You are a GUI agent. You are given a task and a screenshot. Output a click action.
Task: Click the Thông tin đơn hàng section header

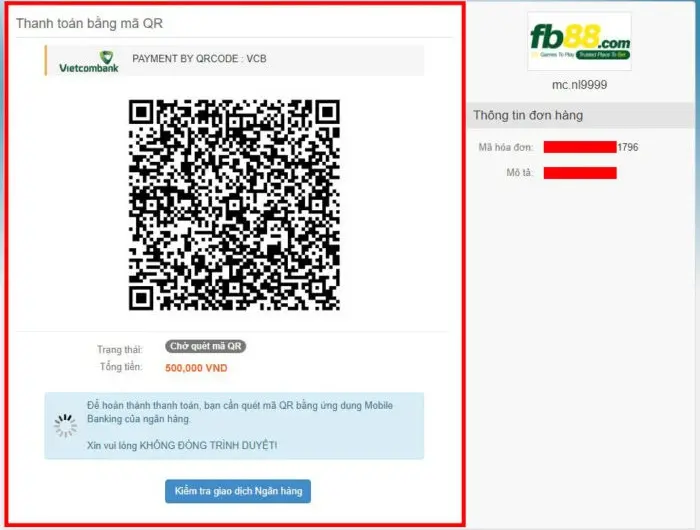(x=528, y=115)
